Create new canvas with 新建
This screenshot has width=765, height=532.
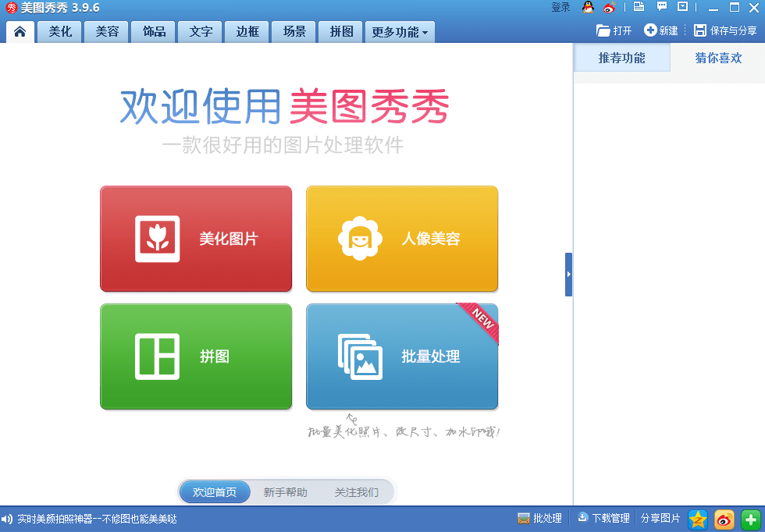coord(661,30)
